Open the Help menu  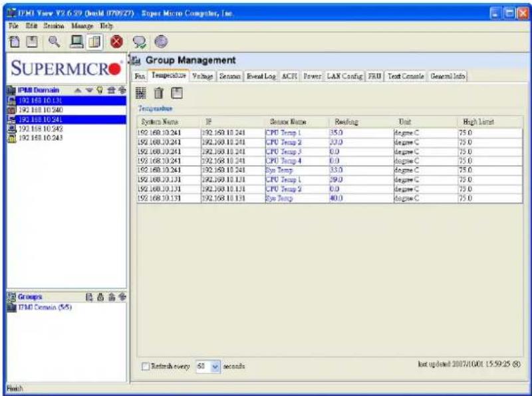click(106, 26)
